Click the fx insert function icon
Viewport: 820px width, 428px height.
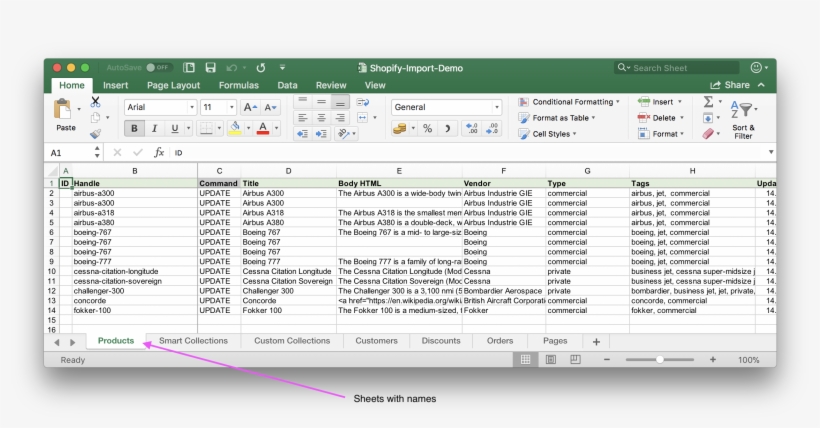click(x=159, y=152)
